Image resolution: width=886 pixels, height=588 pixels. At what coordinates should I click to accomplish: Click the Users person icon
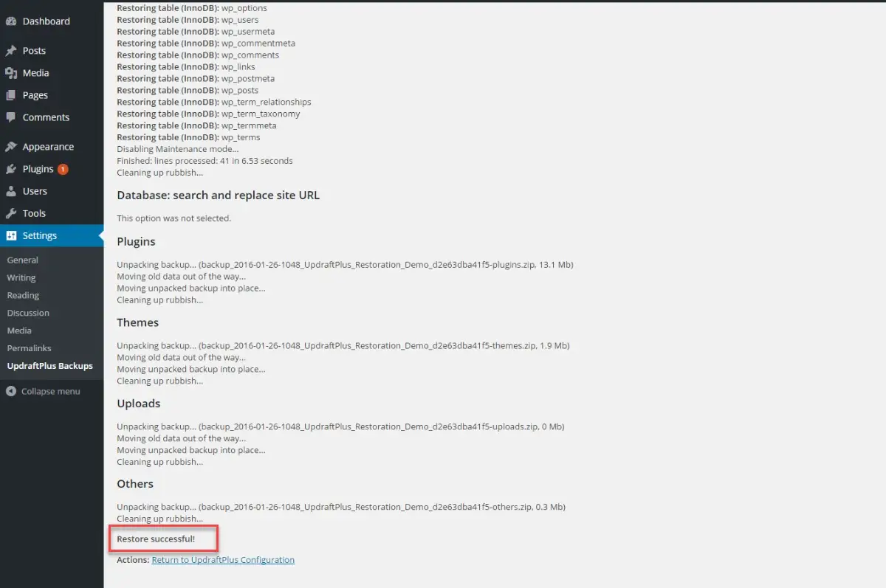[11, 191]
